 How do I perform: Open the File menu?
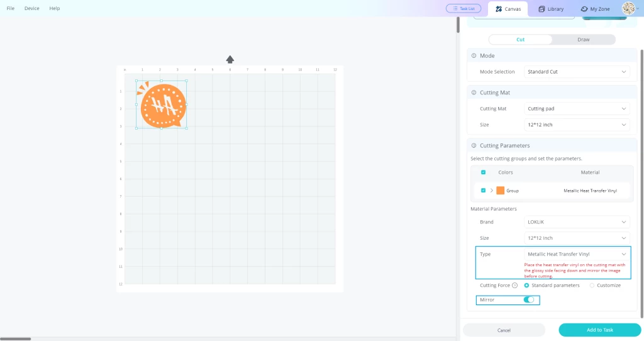click(x=10, y=8)
